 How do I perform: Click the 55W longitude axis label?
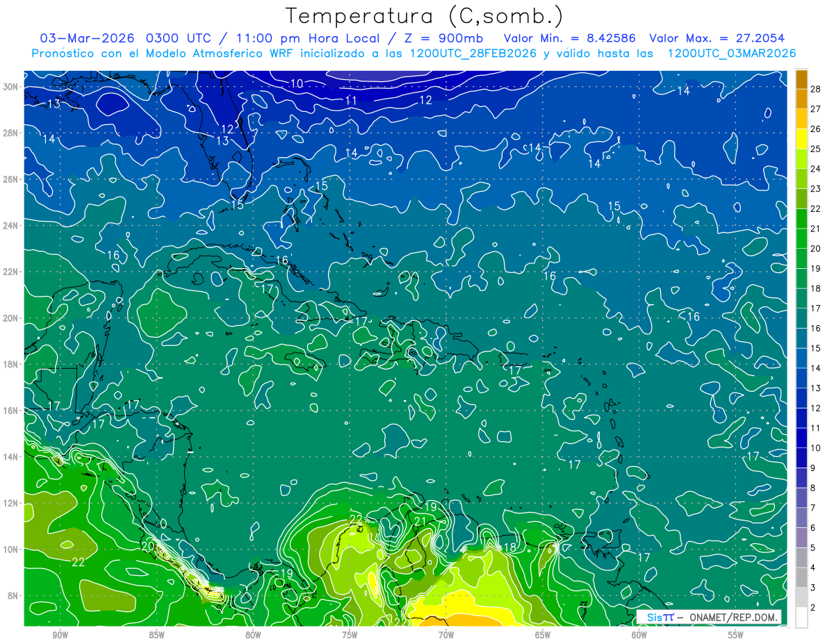[x=736, y=635]
